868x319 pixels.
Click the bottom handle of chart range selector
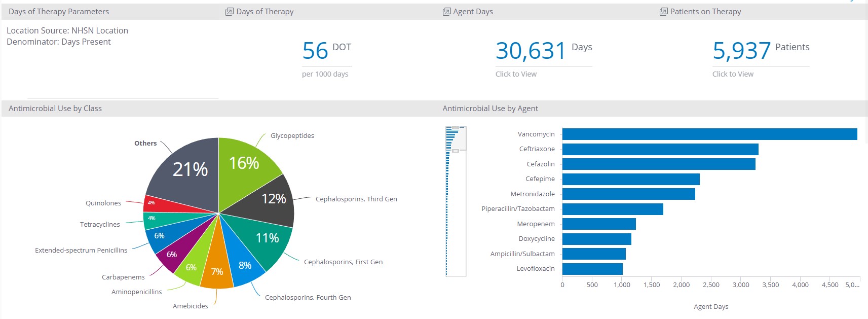pyautogui.click(x=456, y=151)
